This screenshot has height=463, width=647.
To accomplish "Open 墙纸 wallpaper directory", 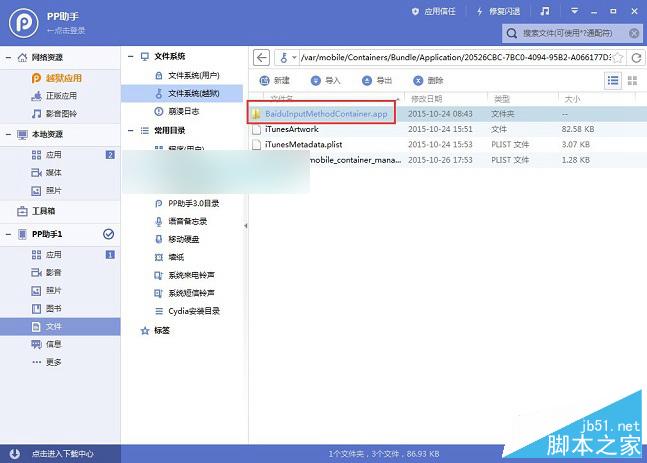I will tap(170, 257).
